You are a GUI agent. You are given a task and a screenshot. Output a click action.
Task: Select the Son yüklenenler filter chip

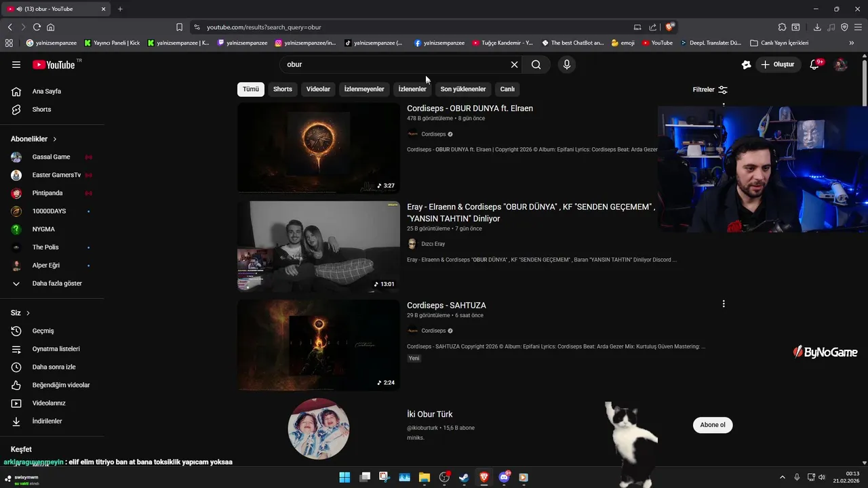[x=463, y=89]
